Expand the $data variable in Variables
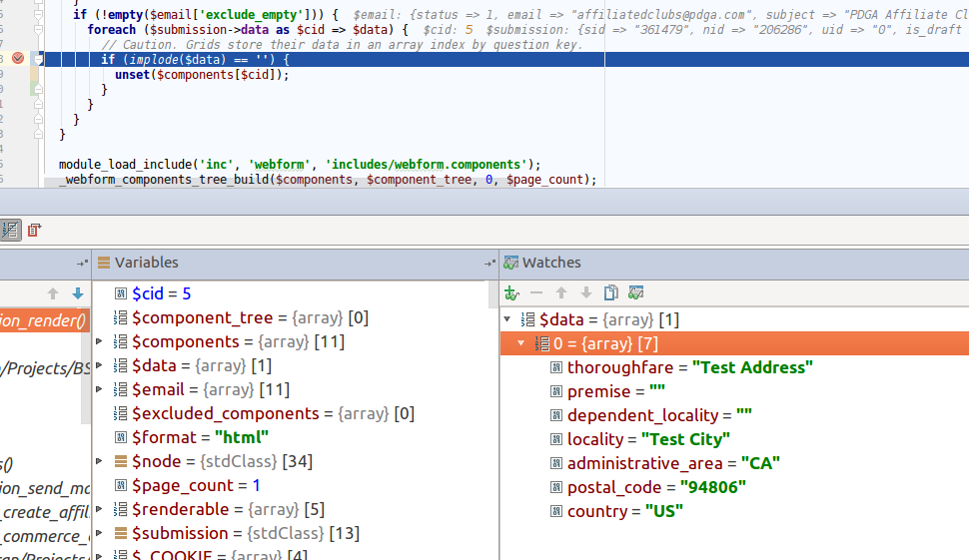The width and height of the screenshot is (969, 560). click(100, 365)
